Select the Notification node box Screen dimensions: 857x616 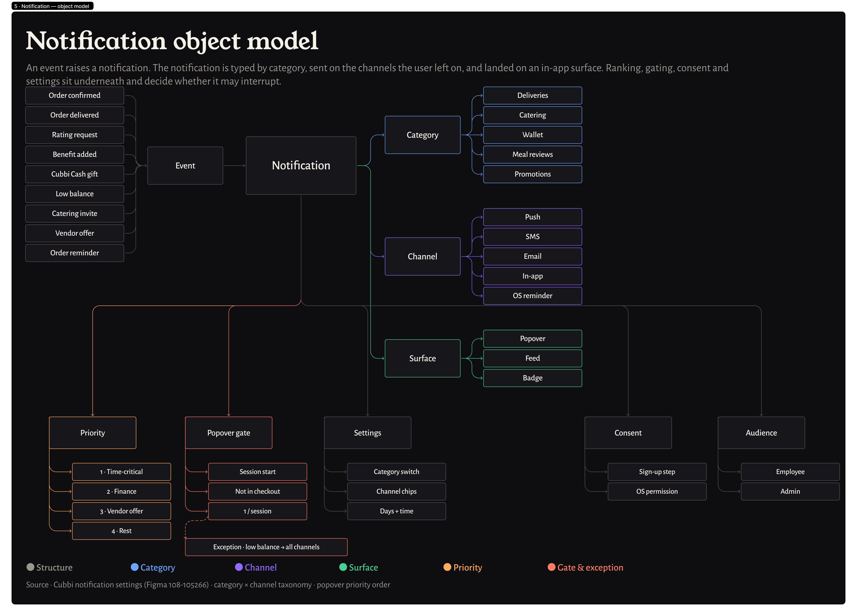(301, 165)
